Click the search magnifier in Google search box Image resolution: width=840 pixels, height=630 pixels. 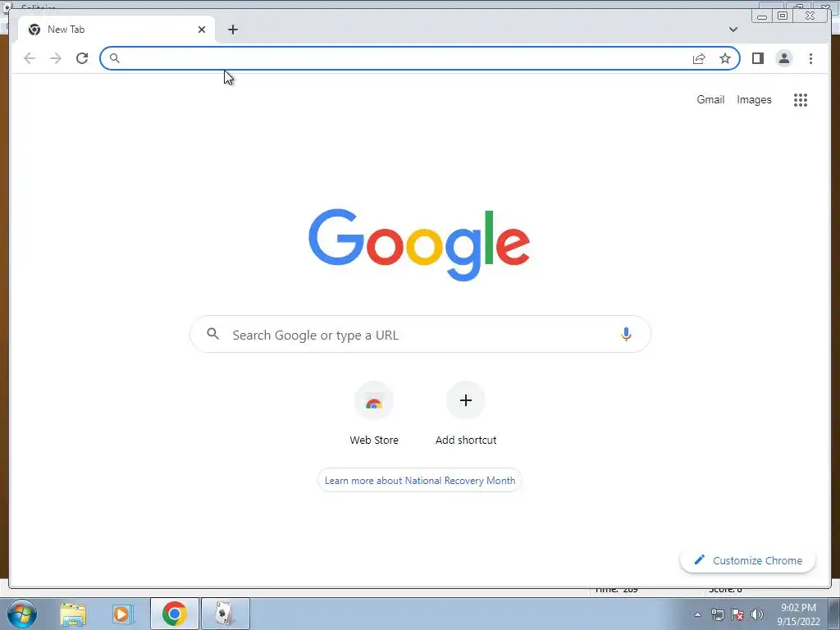(212, 335)
